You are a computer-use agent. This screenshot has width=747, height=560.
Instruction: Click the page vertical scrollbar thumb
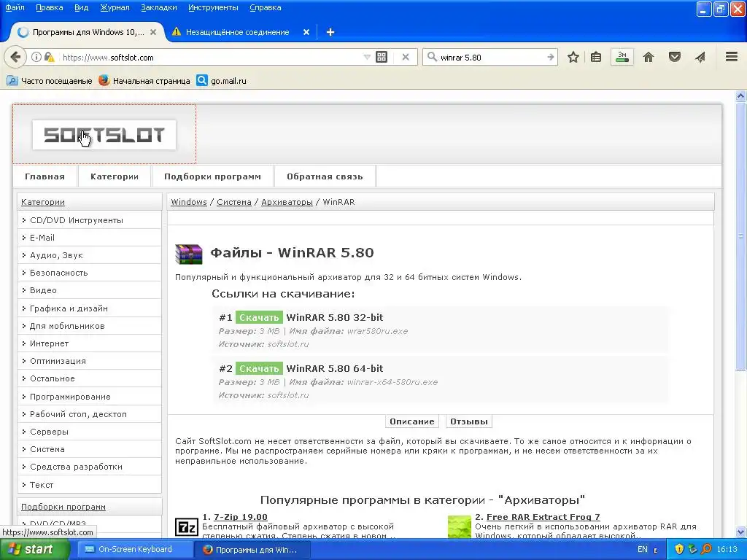[x=740, y=236]
